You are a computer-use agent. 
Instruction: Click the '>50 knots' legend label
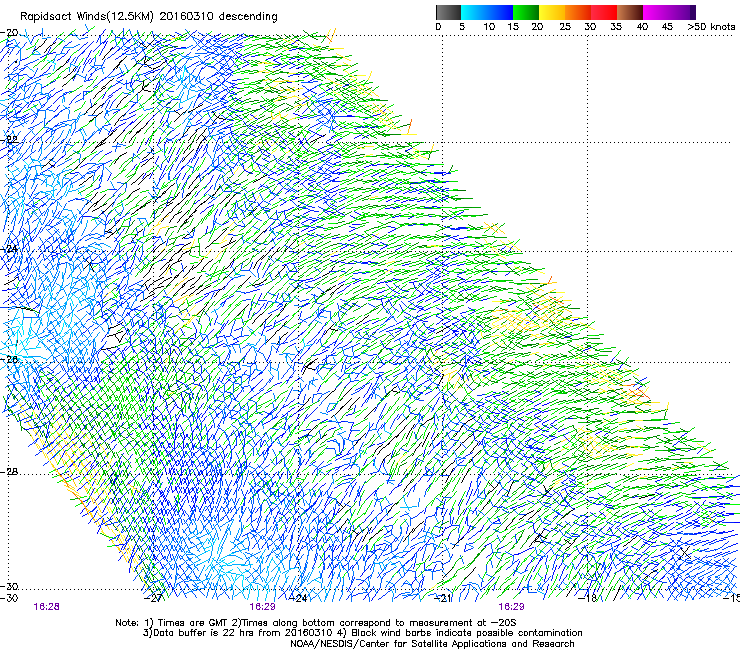[711, 26]
